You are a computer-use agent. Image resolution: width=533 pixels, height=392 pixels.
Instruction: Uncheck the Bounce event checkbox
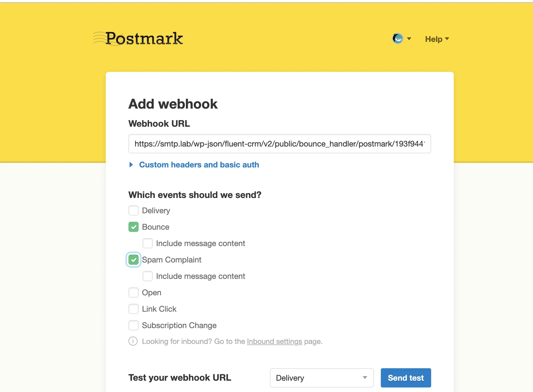pos(134,227)
